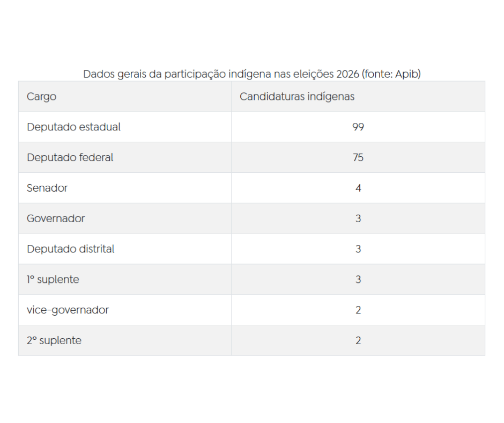Image resolution: width=504 pixels, height=423 pixels.
Task: Click the Deputado federal row label
Action: tap(70, 157)
